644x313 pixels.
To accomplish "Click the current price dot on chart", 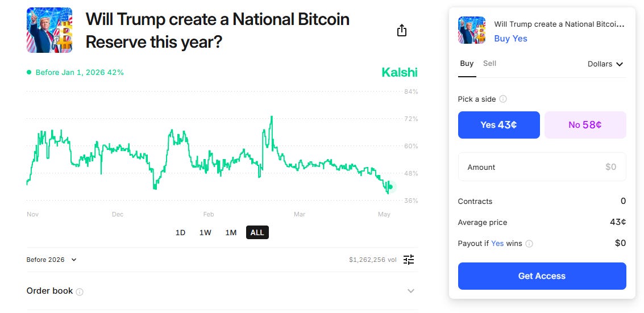I will 390,187.
